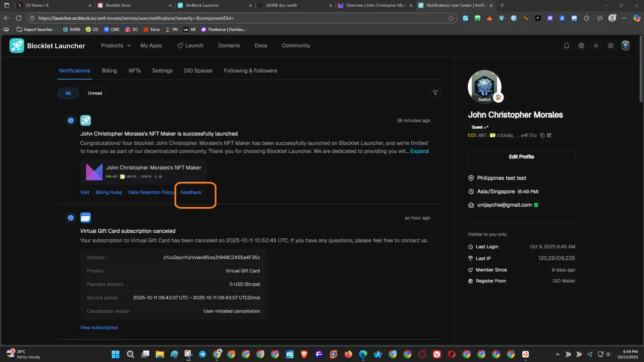Open the notification filter funnel
644x362 pixels.
click(x=435, y=93)
